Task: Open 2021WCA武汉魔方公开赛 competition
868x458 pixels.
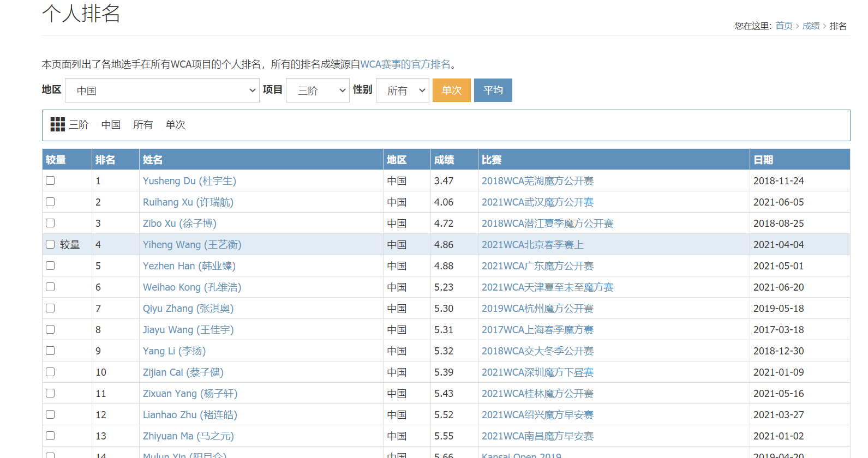Action: click(x=537, y=202)
